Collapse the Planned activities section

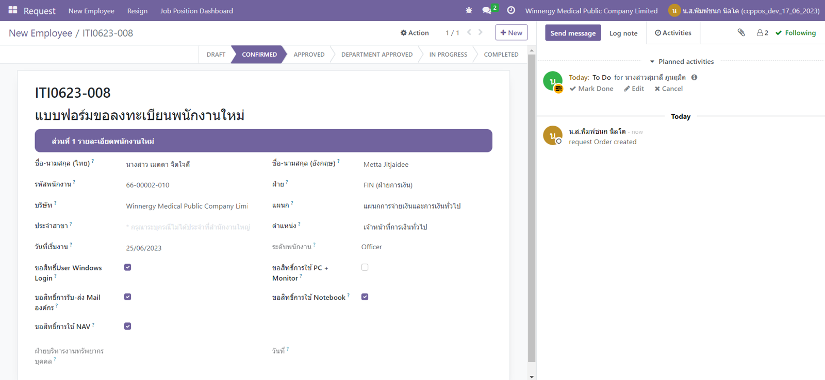(x=682, y=62)
